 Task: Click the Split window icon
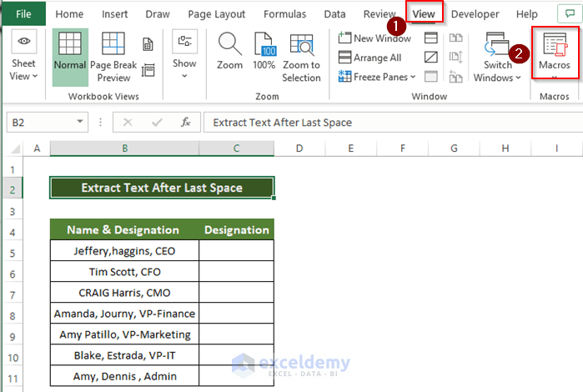pos(431,38)
